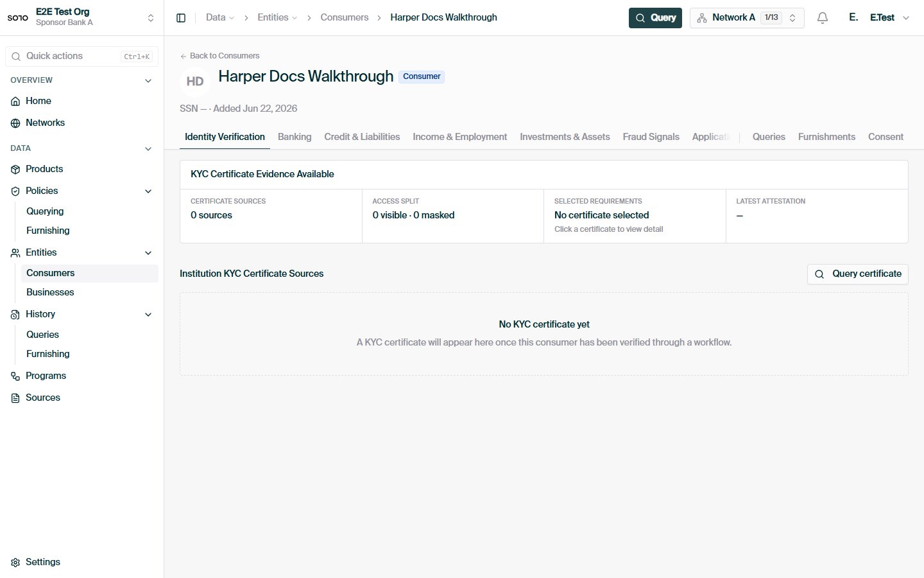Viewport: 924px width, 578px height.
Task: Switch to Investments & Assets tab
Action: 565,137
